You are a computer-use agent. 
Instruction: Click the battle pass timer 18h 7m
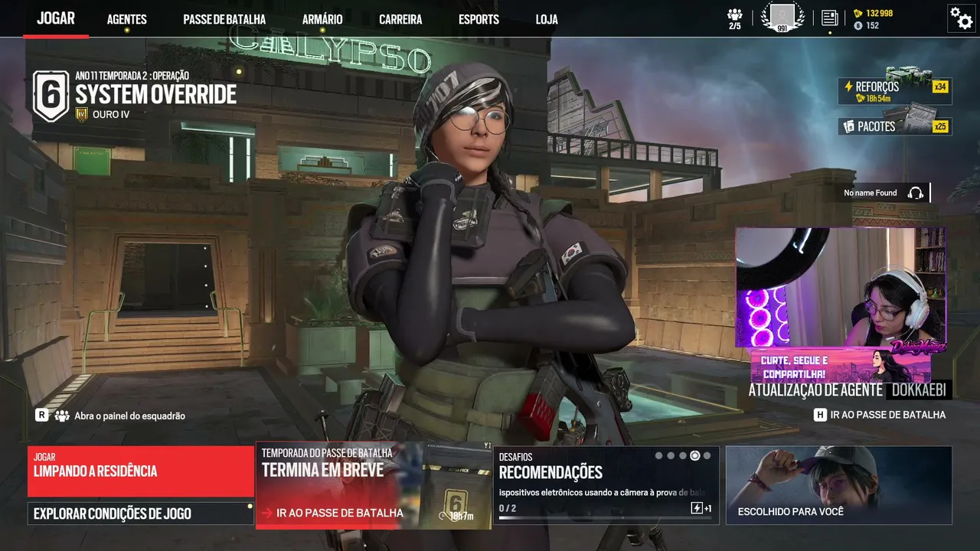tap(456, 516)
